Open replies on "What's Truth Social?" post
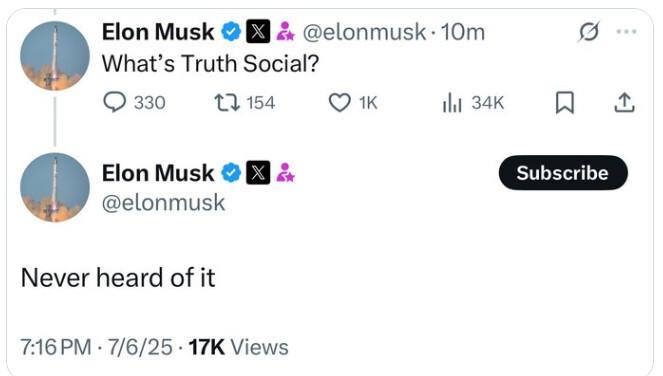This screenshot has width=663, height=376. click(134, 103)
